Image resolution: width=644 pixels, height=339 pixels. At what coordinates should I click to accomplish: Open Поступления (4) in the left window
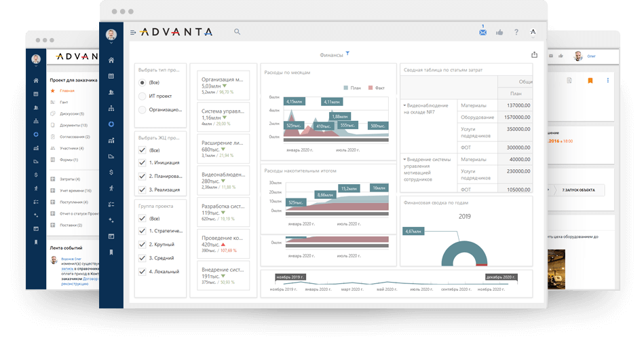[74, 202]
